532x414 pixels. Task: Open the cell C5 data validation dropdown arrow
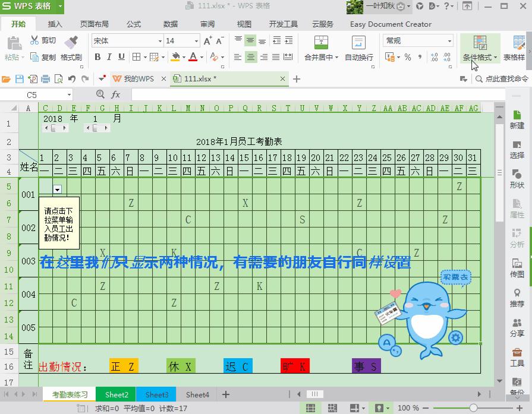[x=57, y=189]
